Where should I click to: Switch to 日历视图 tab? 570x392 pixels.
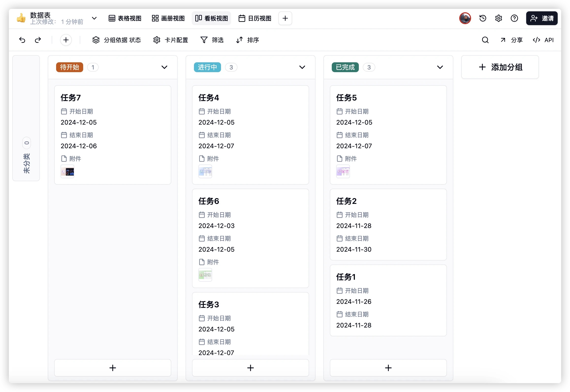coord(255,18)
